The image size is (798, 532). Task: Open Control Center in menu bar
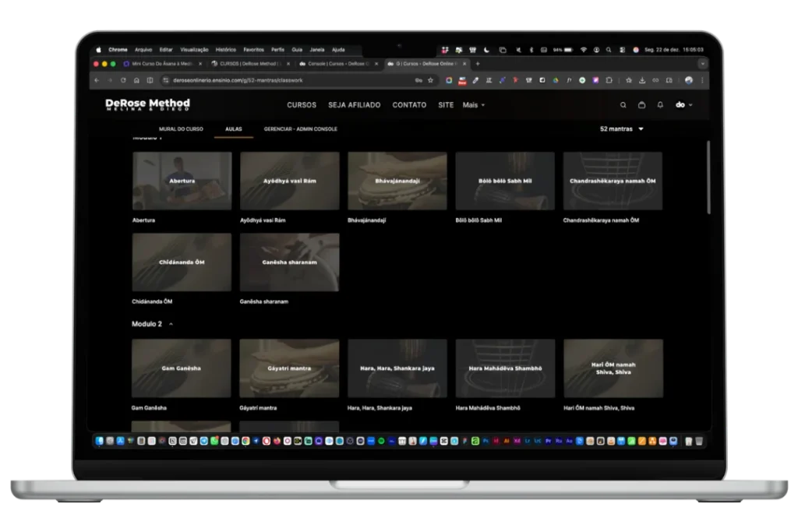[x=622, y=50]
